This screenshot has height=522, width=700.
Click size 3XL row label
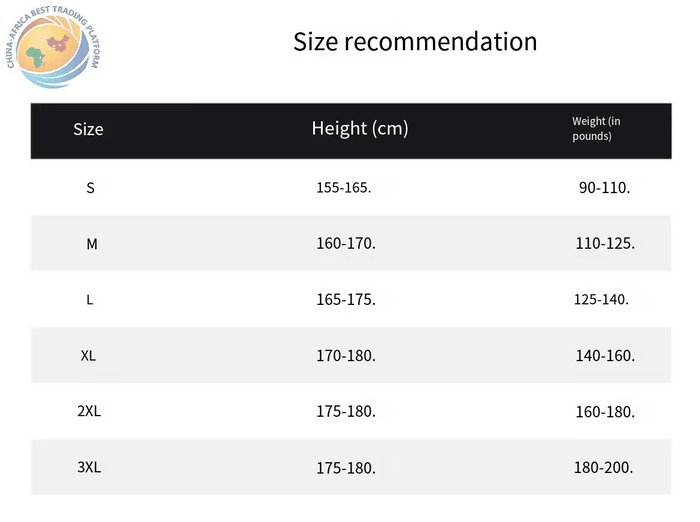pos(89,467)
